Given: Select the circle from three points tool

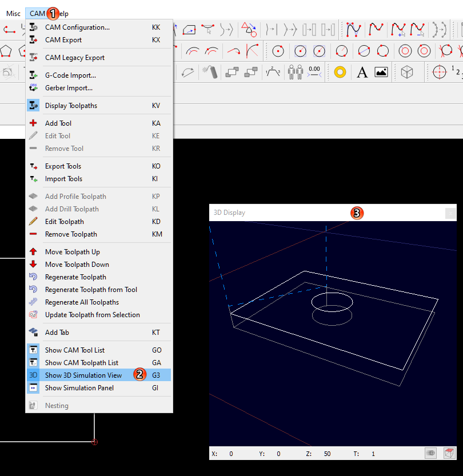Looking at the screenshot, I should point(383,51).
